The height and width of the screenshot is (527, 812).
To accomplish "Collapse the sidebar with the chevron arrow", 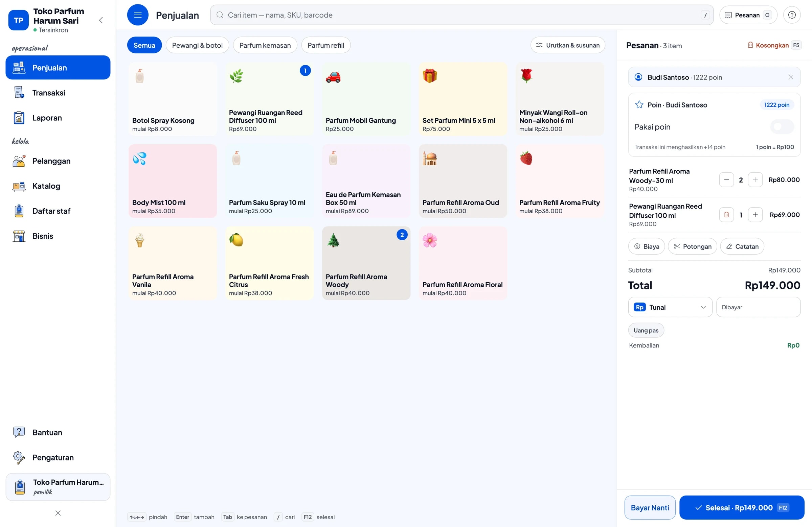I will pos(101,20).
